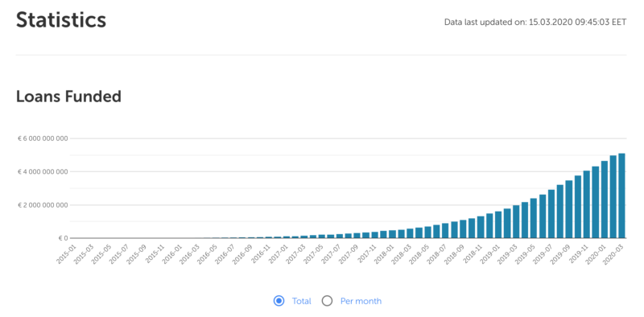Select the Total radio button
Viewport: 644px width, 317px height.
pos(279,301)
